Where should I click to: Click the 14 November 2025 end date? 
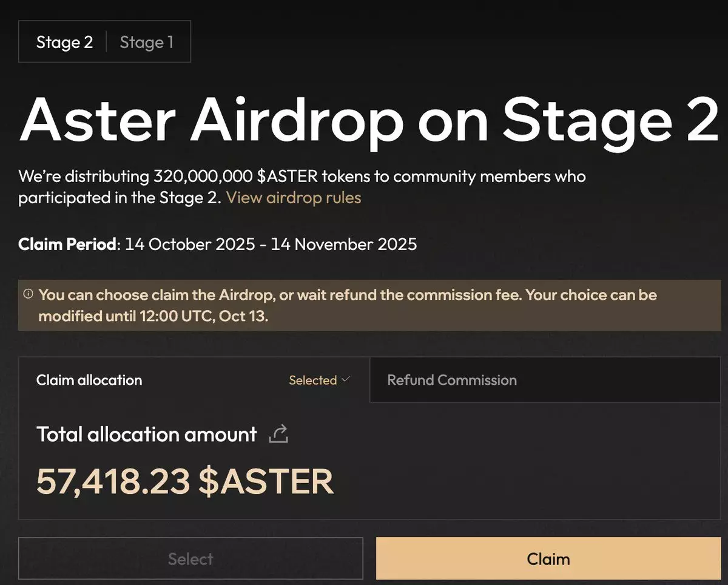coord(344,244)
